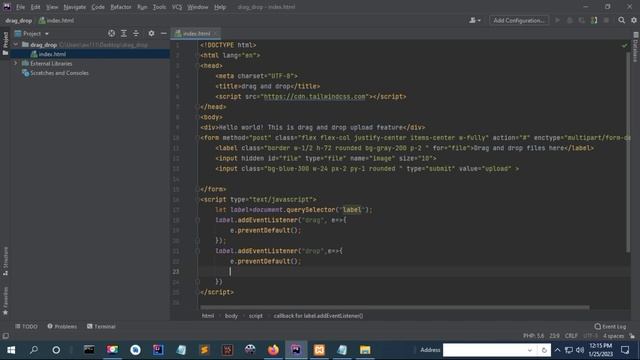640x360 pixels.
Task: Open the Terminal tool window
Action: coord(101,327)
